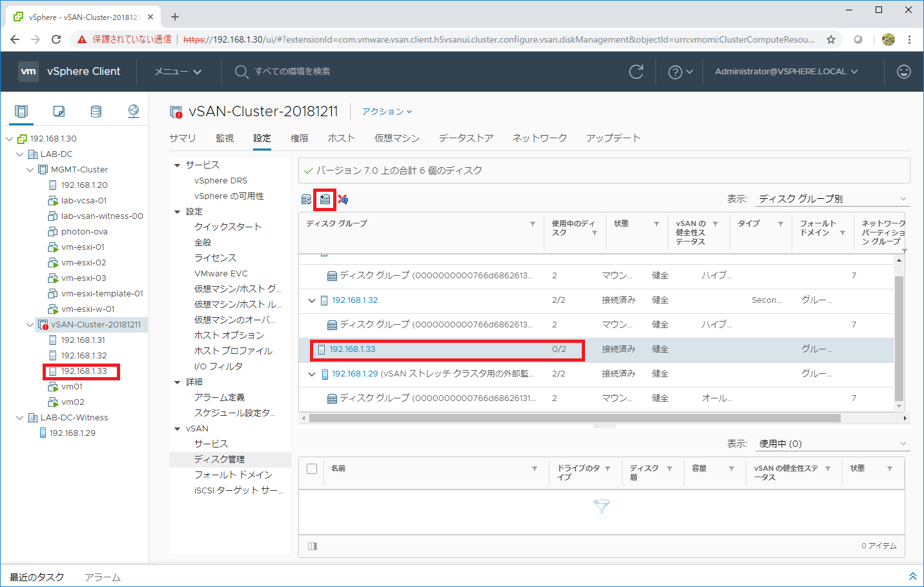Filter the ディスク グループ column
The height and width of the screenshot is (587, 924).
click(533, 224)
